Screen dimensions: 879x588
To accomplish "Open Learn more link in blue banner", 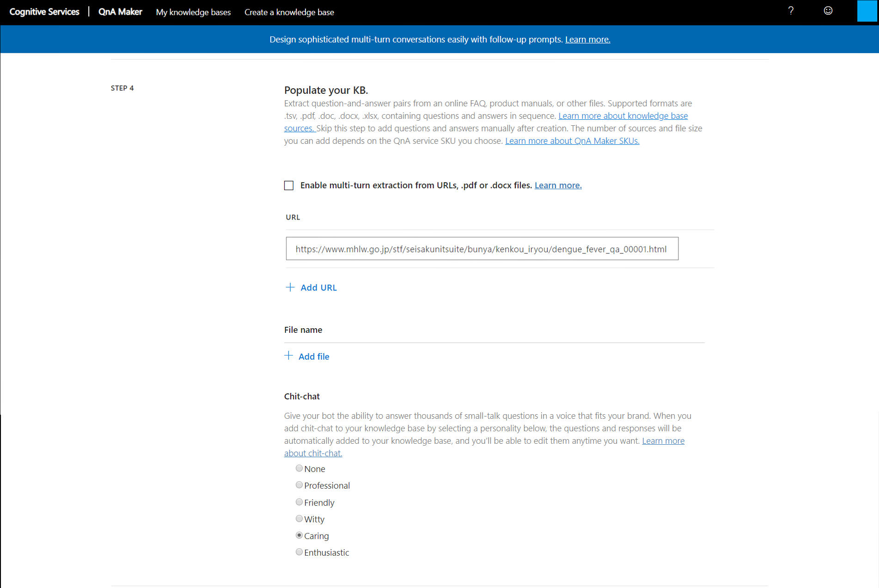I will click(x=587, y=40).
